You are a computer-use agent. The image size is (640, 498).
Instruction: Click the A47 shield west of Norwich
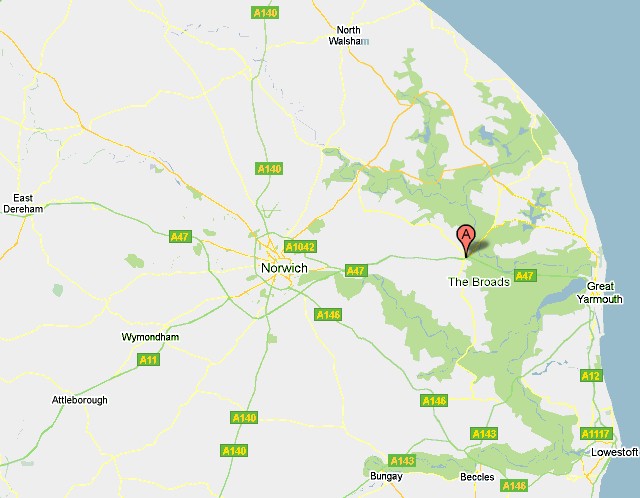coord(180,237)
